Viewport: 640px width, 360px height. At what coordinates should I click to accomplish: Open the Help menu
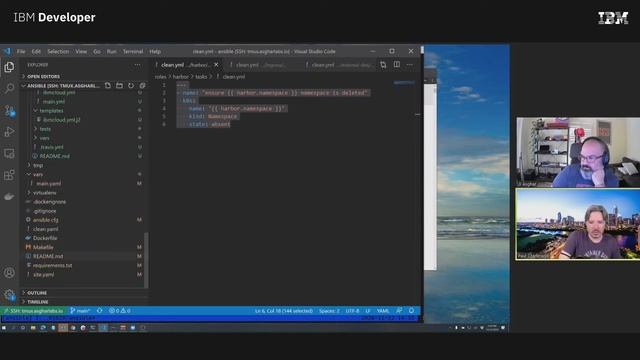(155, 51)
